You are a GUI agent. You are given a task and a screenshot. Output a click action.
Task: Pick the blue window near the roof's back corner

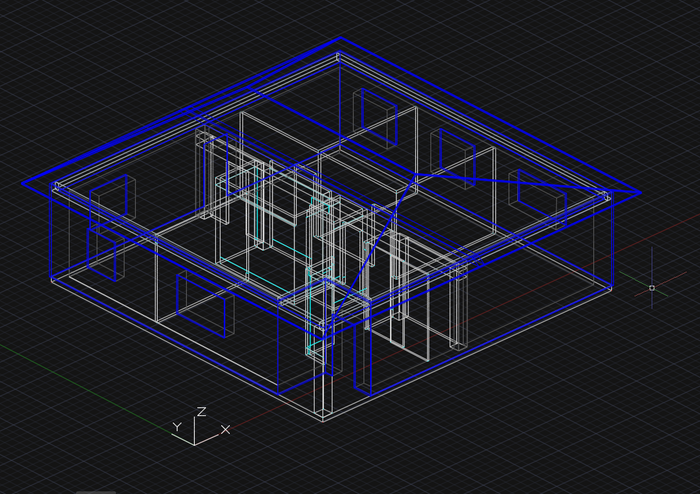[x=377, y=117]
